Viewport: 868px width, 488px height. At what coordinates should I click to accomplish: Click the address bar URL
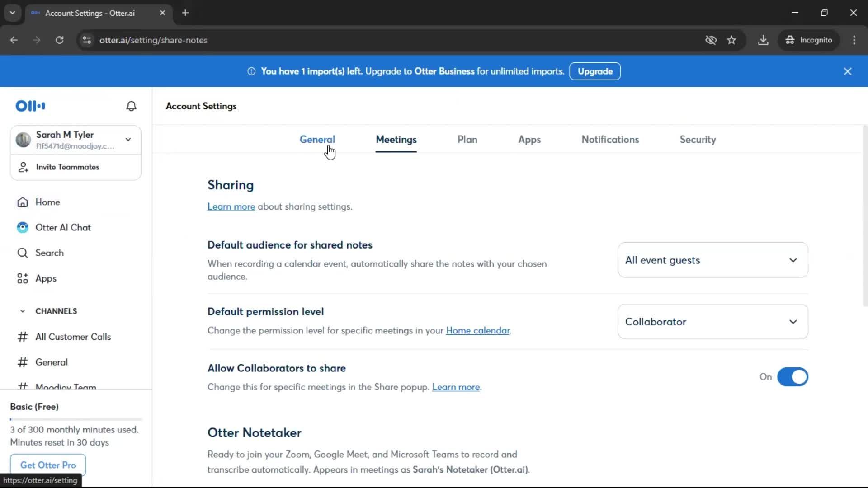pyautogui.click(x=153, y=40)
